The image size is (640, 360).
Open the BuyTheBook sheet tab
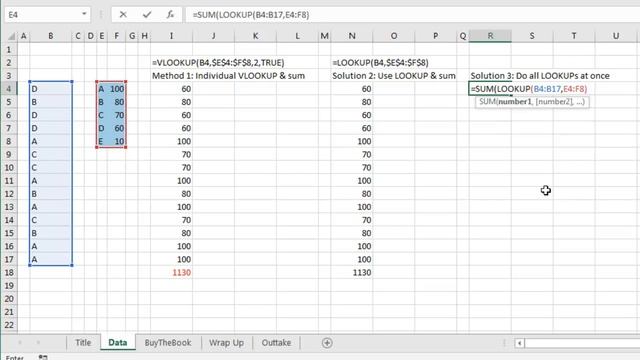168,343
